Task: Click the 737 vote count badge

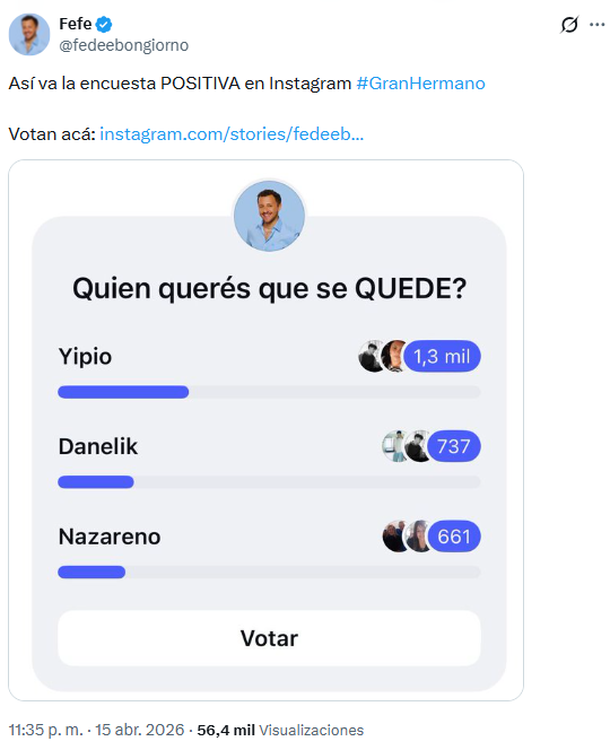Action: 454,446
